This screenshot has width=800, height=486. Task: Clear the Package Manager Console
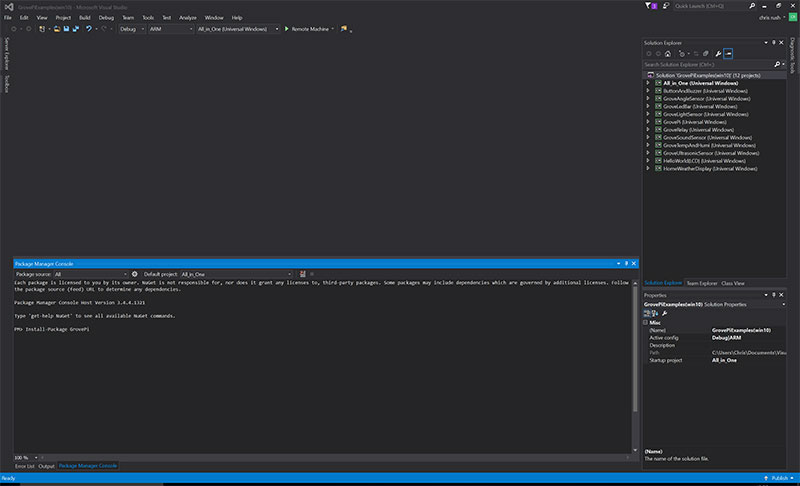coord(302,273)
